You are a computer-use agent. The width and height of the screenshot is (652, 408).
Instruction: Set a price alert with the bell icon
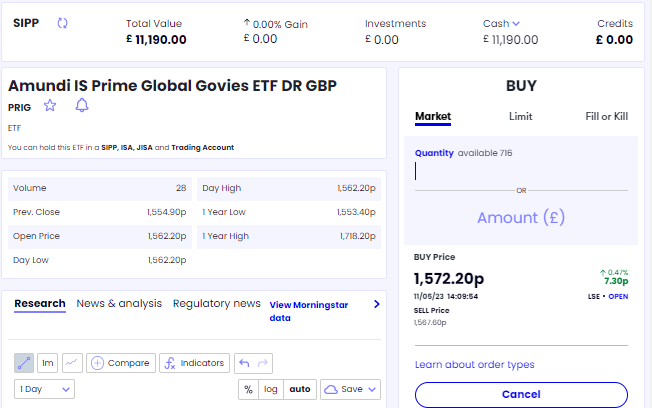[82, 105]
